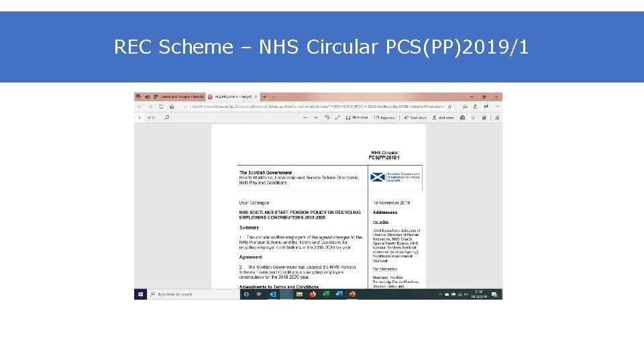Switch to the Create and Prosper Financial tab
This screenshot has width=644, height=362.
(178, 97)
